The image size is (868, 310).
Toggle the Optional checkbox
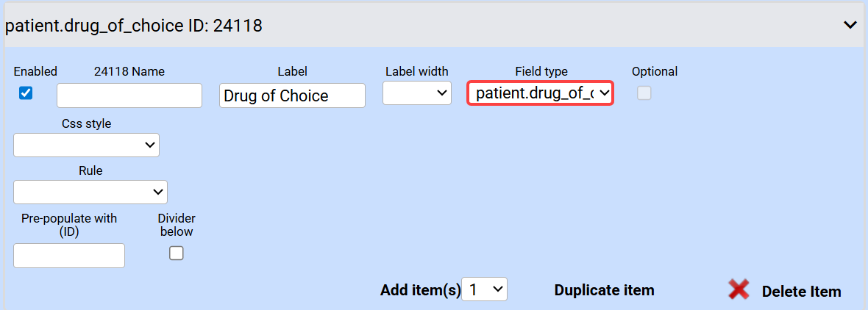pyautogui.click(x=644, y=93)
